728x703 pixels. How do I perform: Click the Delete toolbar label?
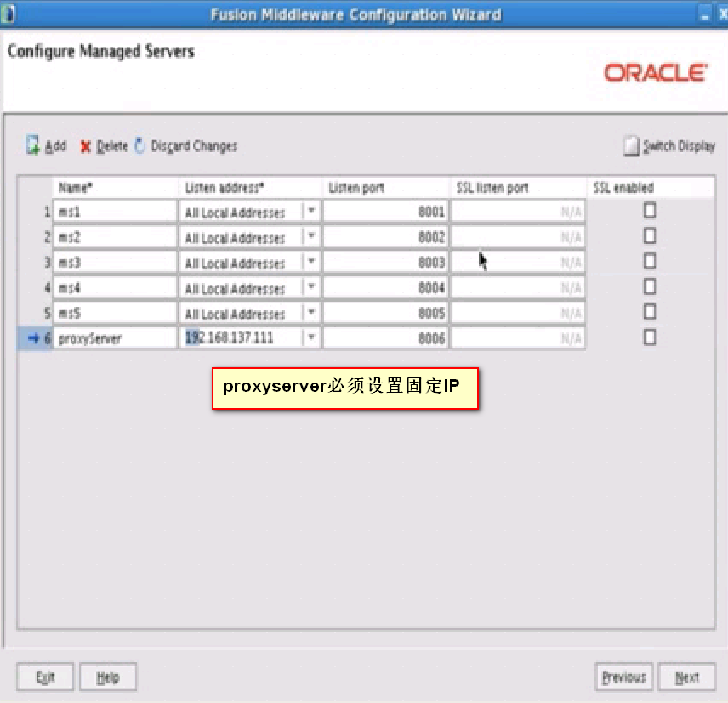click(x=112, y=146)
